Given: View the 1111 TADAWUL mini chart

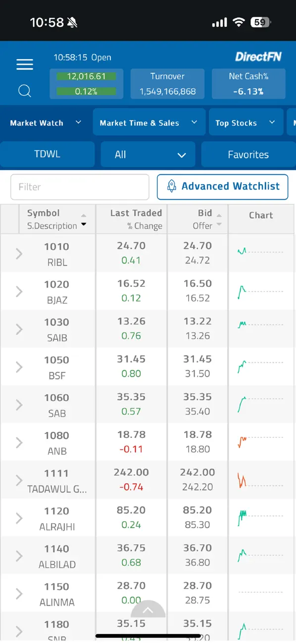Looking at the screenshot, I should point(261,480).
